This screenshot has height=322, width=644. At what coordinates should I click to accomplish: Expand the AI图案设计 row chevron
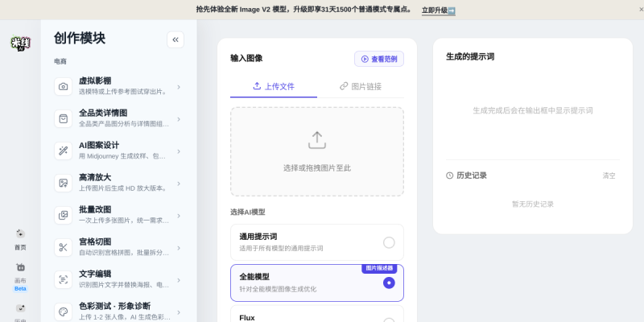coord(179,151)
